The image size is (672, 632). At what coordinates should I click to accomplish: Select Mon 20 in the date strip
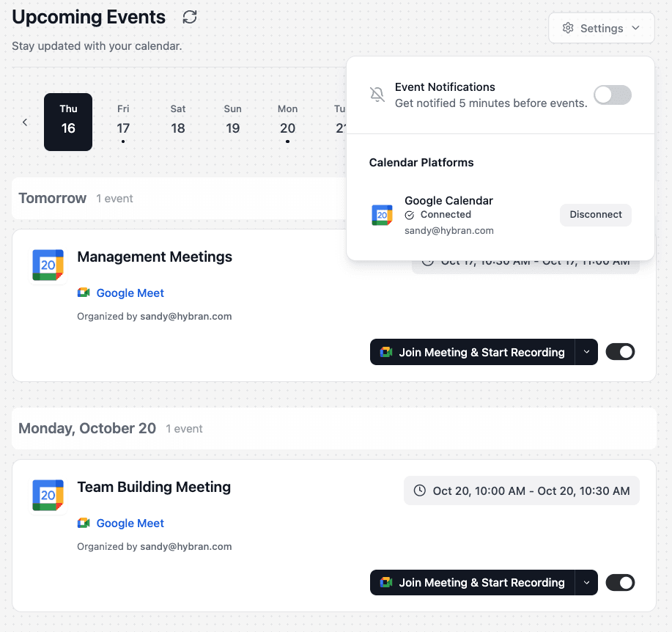point(287,122)
